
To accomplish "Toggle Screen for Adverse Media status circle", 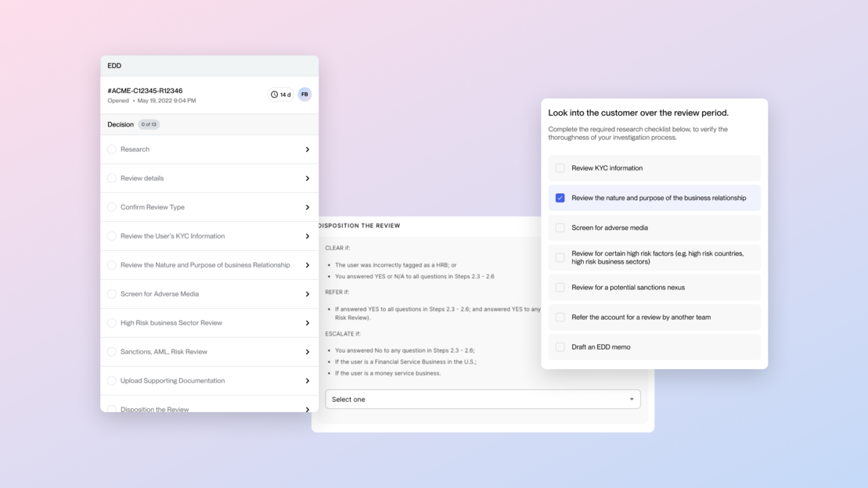I will coord(112,294).
